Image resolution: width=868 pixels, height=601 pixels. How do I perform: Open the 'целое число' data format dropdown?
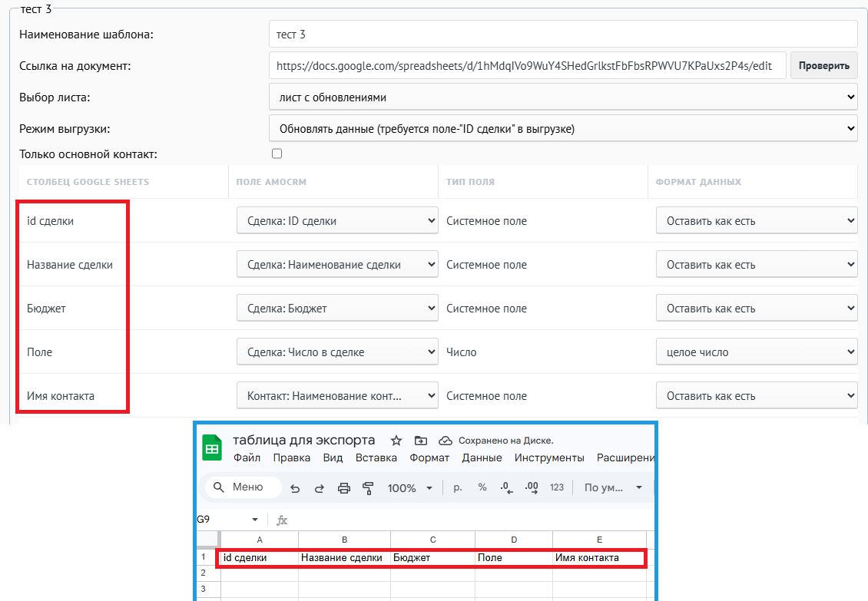[757, 352]
